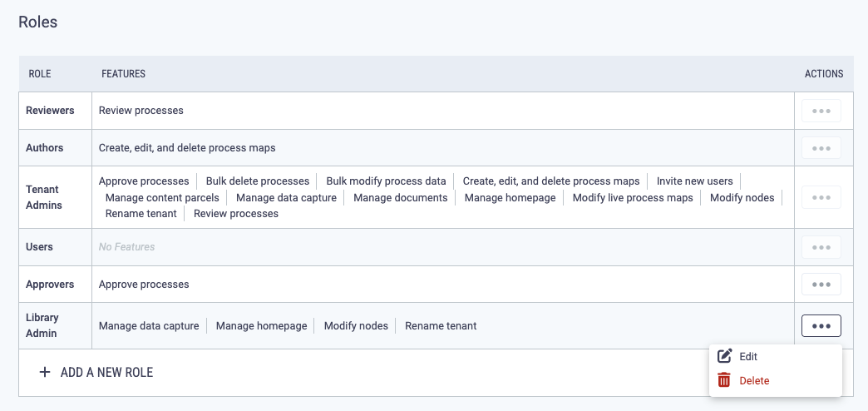
Task: Click Modify nodes in Tenant Admins row
Action: pyautogui.click(x=742, y=198)
